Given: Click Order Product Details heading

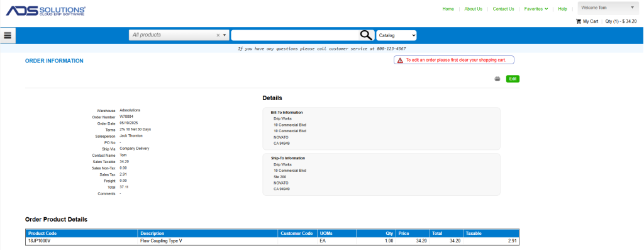Looking at the screenshot, I should coord(56,220).
